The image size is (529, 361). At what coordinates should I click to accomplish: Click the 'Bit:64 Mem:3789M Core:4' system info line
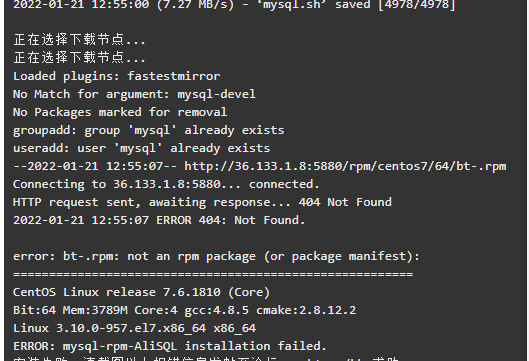pyautogui.click(x=184, y=310)
